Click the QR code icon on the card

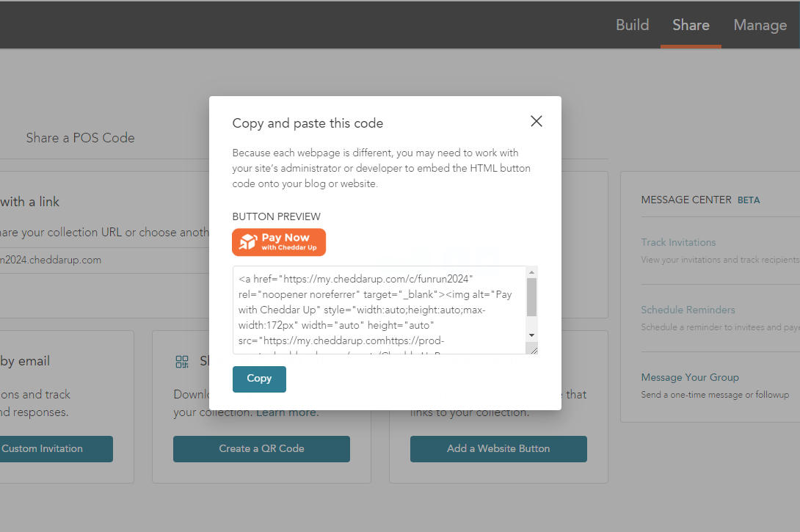pos(182,362)
